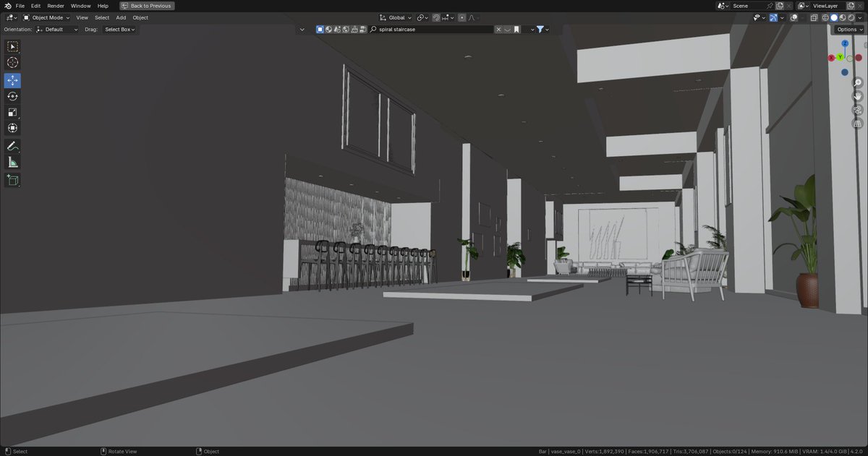Select the Rotate tool in the toolbar
The image size is (868, 456).
12,96
